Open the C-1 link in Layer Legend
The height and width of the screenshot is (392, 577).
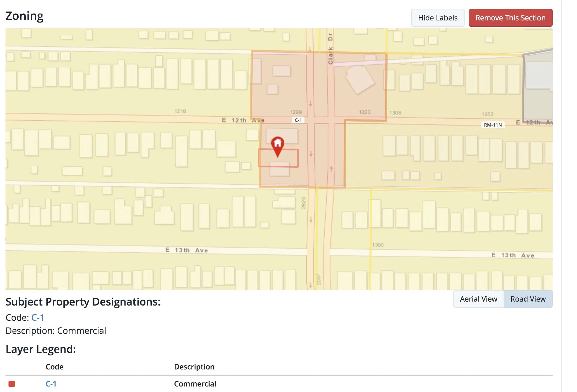point(51,384)
